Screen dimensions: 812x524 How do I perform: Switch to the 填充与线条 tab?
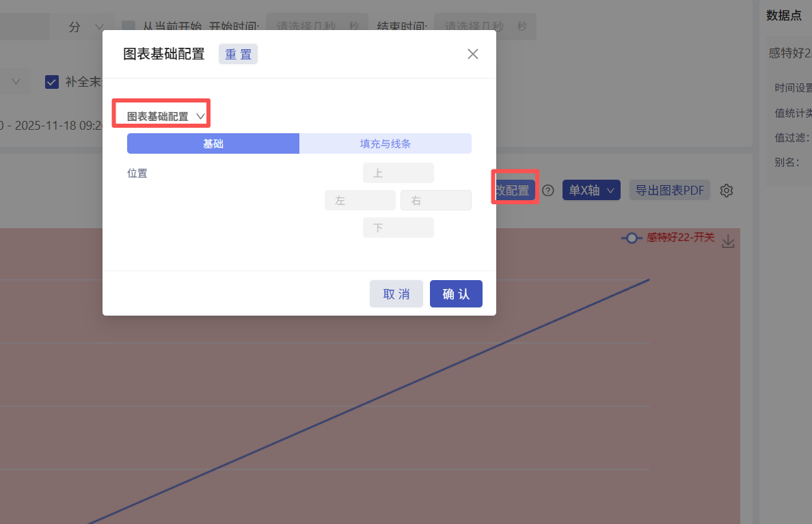point(385,143)
